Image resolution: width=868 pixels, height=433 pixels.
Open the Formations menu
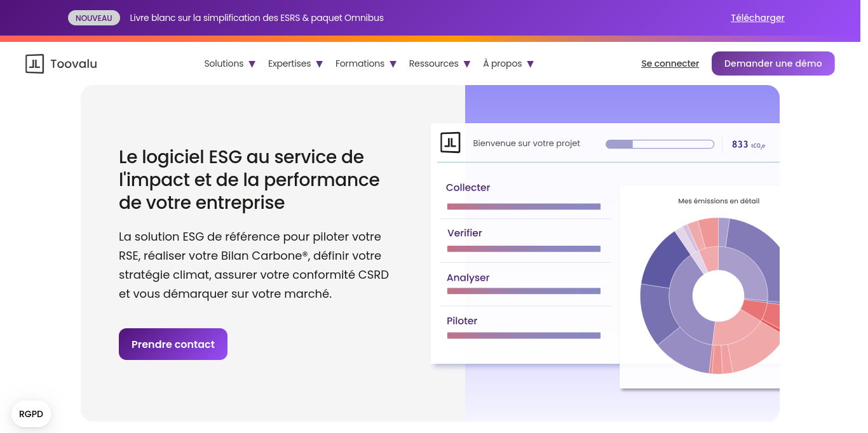point(360,63)
